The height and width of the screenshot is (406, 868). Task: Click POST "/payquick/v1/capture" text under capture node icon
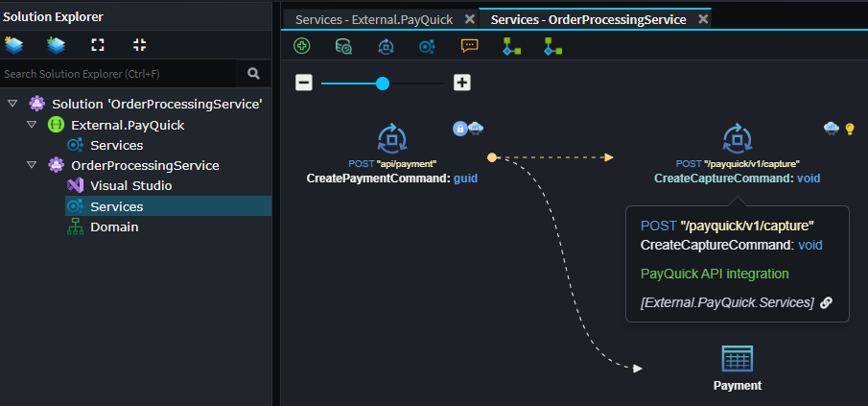[738, 164]
